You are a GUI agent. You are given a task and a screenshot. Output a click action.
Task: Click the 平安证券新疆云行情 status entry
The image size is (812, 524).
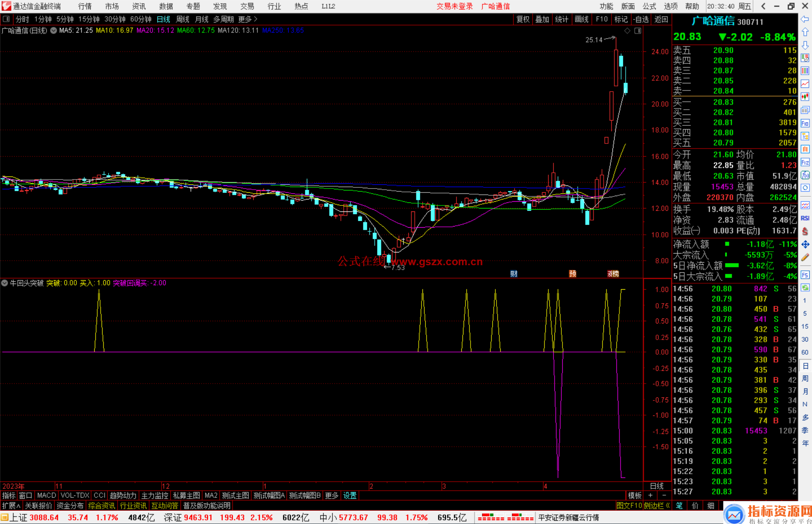click(x=568, y=518)
